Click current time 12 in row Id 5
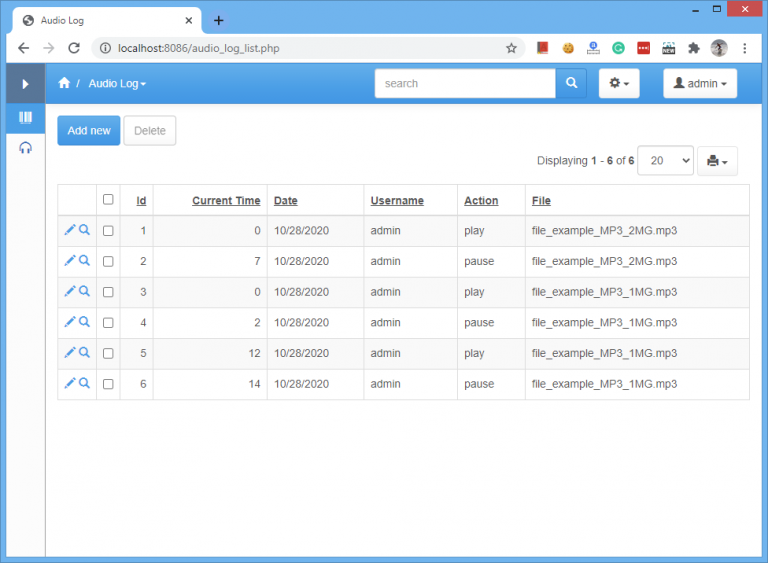 pyautogui.click(x=254, y=353)
